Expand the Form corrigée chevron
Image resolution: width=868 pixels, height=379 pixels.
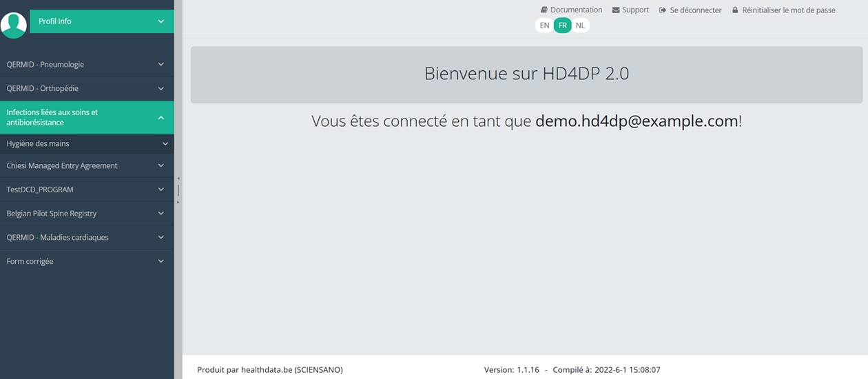161,262
